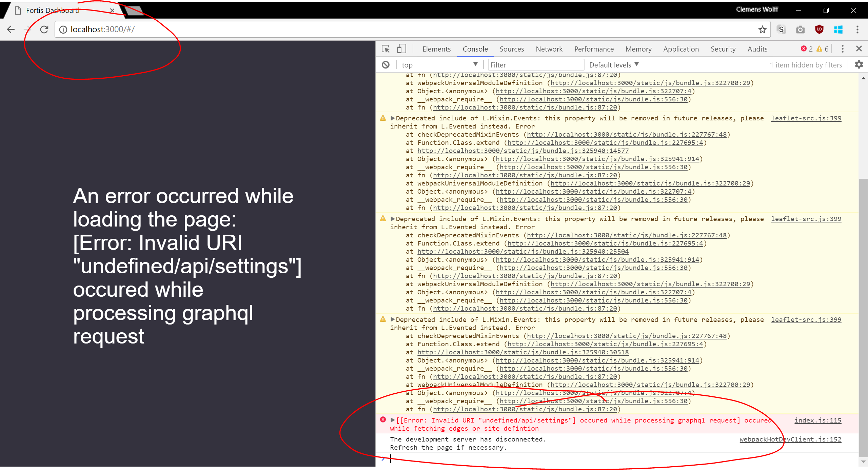Switch to the Network tab
Viewport: 868px width, 470px height.
click(x=549, y=49)
